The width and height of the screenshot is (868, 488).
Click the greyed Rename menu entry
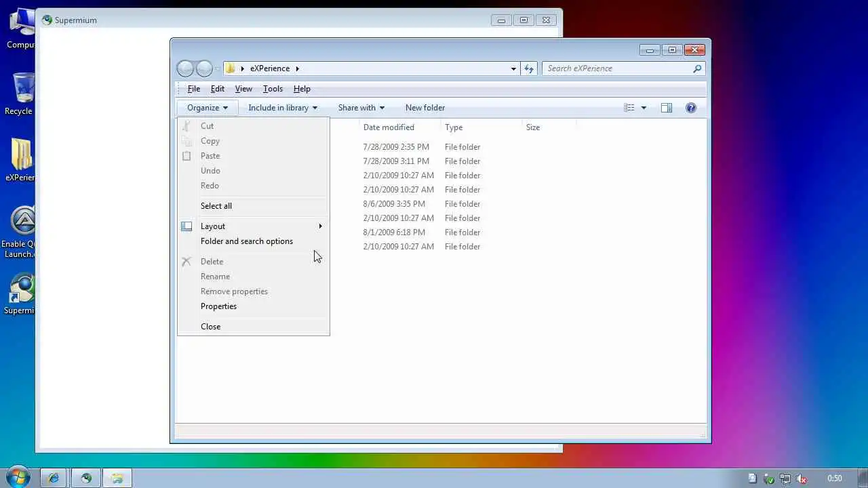point(253,277)
